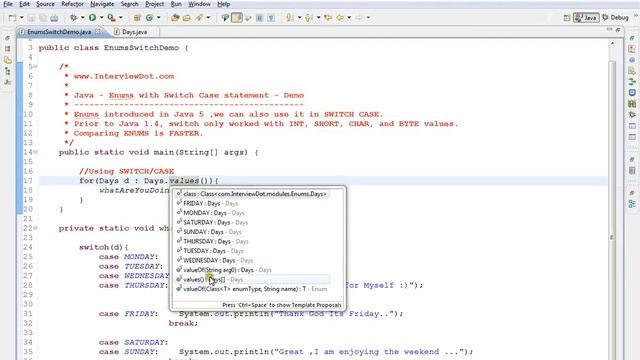640x360 pixels.
Task: Open dropdown next to New Java Class
Action: coord(159,18)
